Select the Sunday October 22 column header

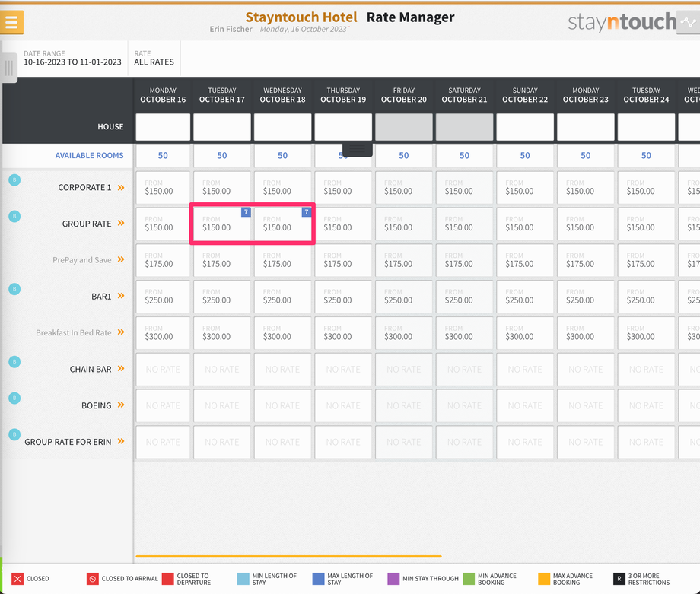[525, 95]
